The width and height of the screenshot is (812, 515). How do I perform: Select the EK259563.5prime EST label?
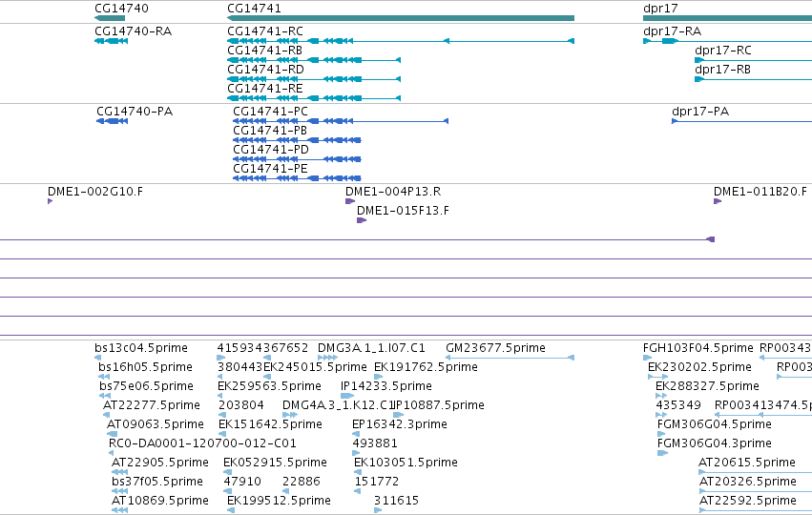pos(269,386)
